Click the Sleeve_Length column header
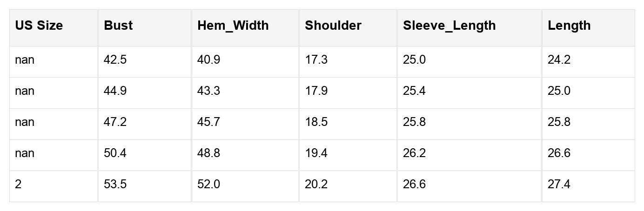Image resolution: width=644 pixels, height=211 pixels. click(449, 26)
